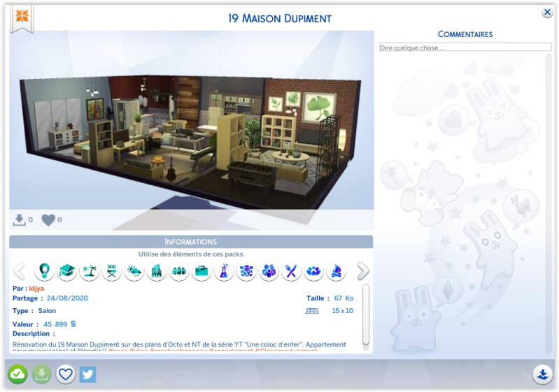This screenshot has width=559, height=392.
Task: Click the dimensions '15 x 10'
Action: [x=343, y=311]
